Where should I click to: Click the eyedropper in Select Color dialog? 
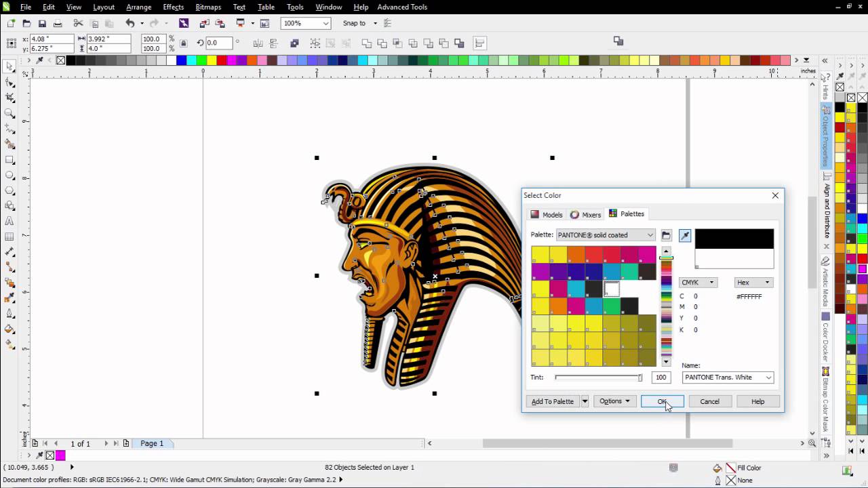pos(685,235)
